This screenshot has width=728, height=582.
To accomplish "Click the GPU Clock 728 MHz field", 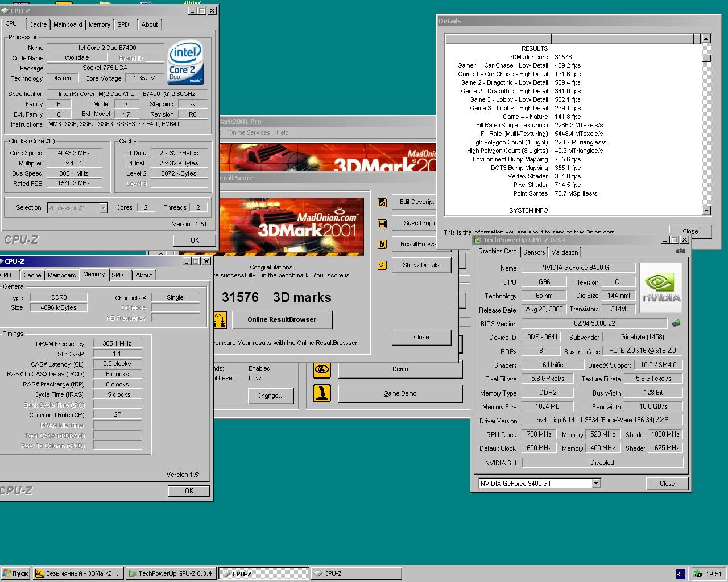I will (x=539, y=434).
